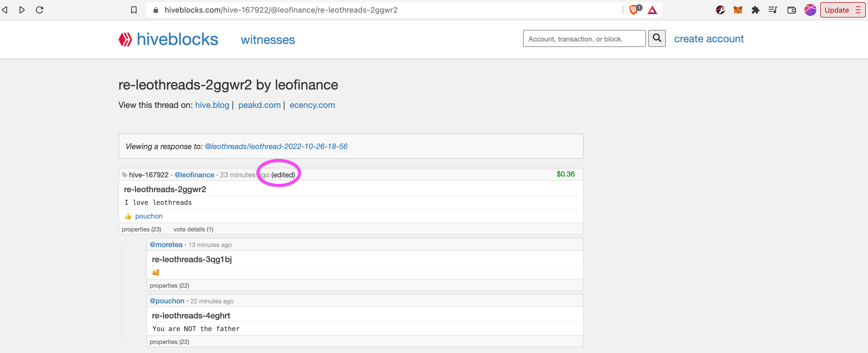Go forward with the browser forward arrow
Image resolution: width=868 pixels, height=353 pixels.
(22, 10)
